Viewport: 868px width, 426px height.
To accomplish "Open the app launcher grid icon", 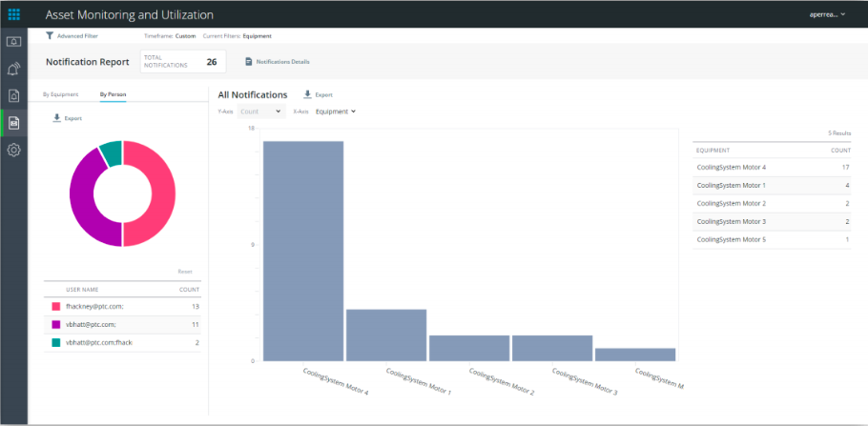I will [x=14, y=14].
